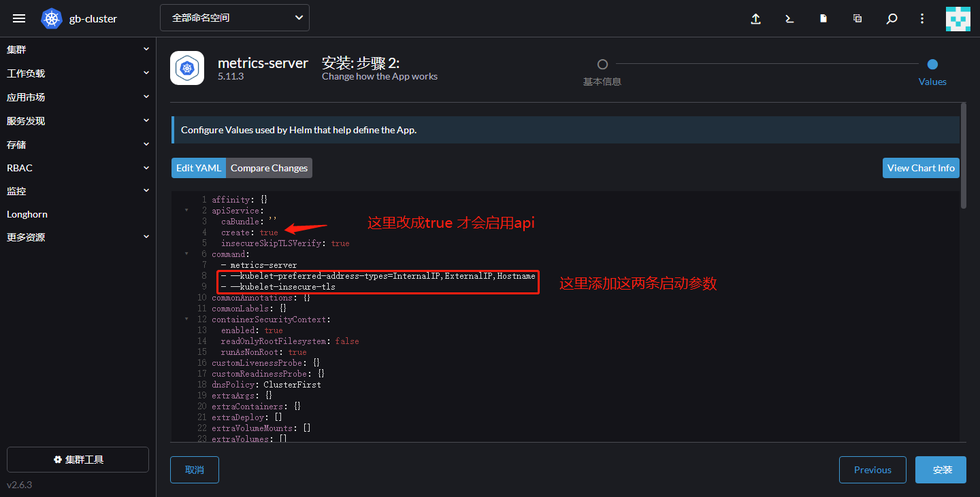Click the 'caBundle' line in YAML

[249, 222]
